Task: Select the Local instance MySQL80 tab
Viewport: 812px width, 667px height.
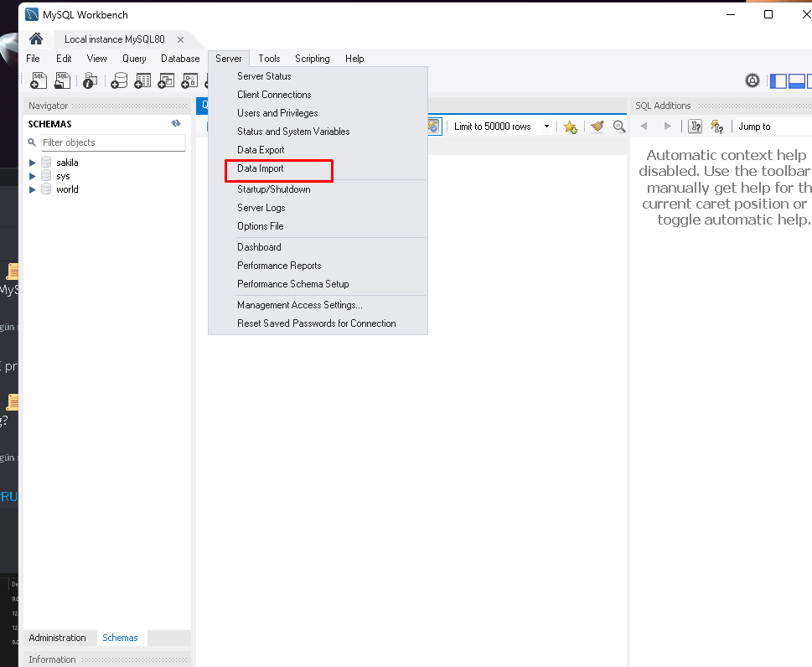Action: [115, 39]
